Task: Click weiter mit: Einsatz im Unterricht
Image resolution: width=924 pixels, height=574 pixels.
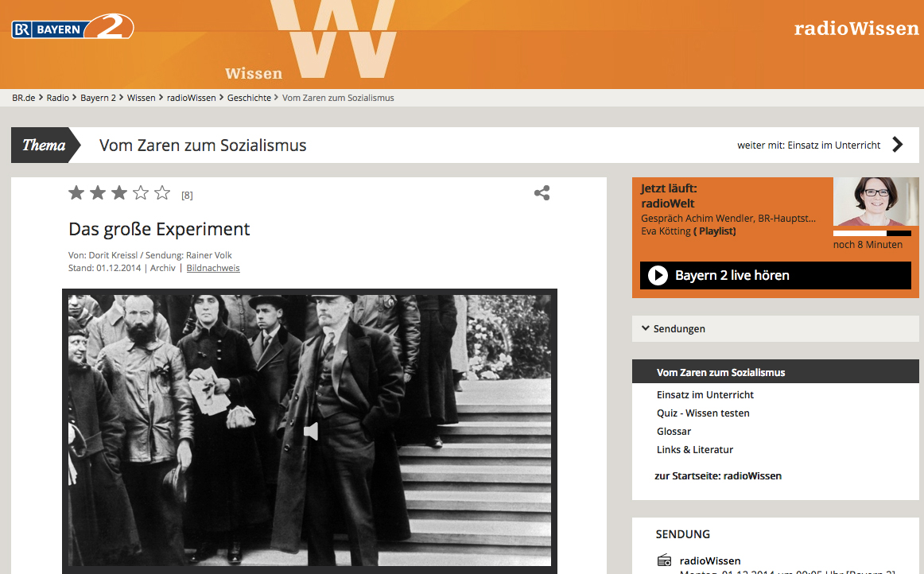Action: tap(809, 145)
